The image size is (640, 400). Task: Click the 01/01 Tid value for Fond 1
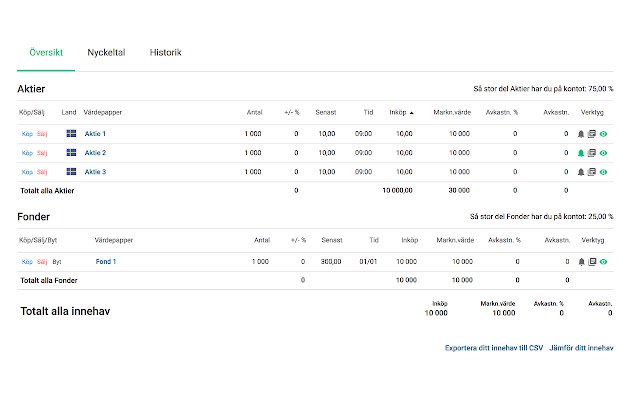(368, 261)
